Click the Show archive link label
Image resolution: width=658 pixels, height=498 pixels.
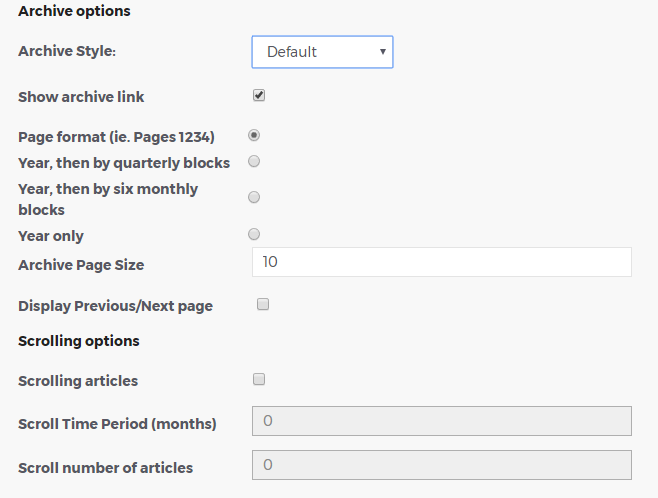tap(81, 97)
